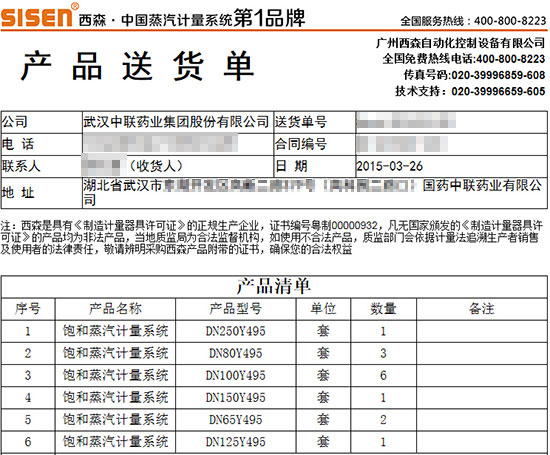
Task: Select the （收货人） text
Action: (x=156, y=166)
